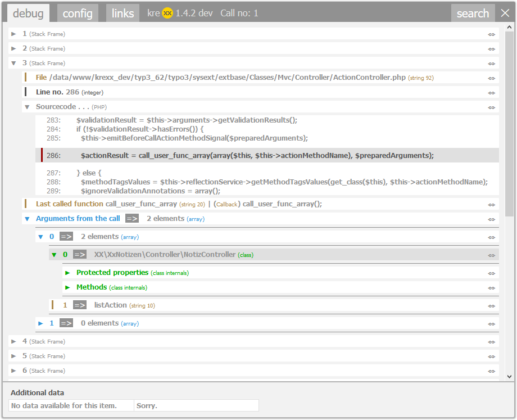The height and width of the screenshot is (420, 517).
Task: Click the collapse-others arrow icon on Methods row
Action: coord(492,288)
